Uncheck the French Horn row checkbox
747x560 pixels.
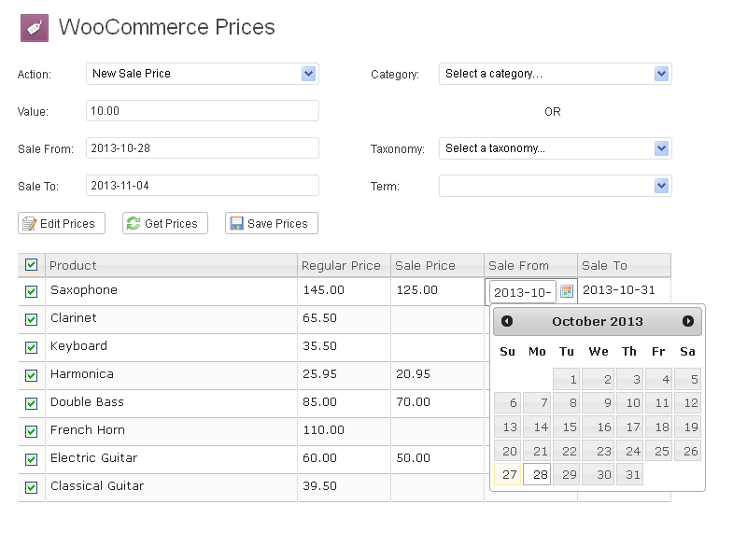(x=32, y=431)
